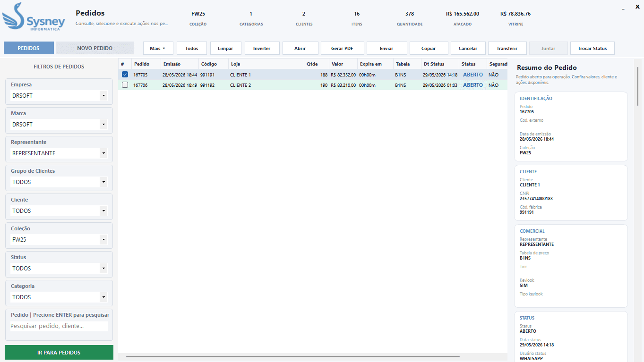Click the horizontal scrollbar under order list
Image resolution: width=644 pixels, height=362 pixels.
293,357
